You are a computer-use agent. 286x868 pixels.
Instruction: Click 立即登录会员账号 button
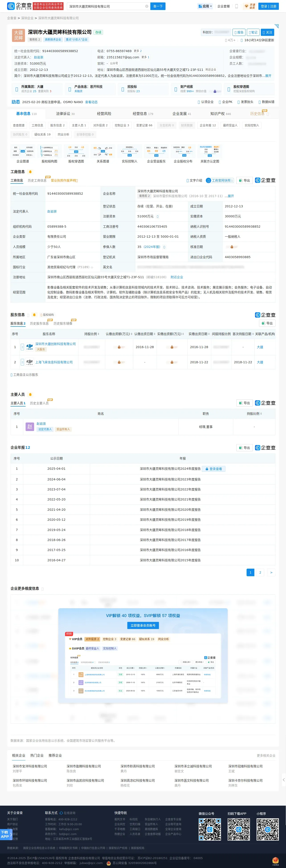click(x=143, y=625)
